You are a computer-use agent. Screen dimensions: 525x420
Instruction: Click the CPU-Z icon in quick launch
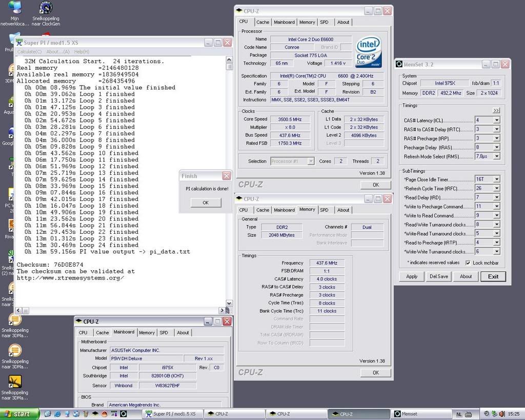pos(95,414)
